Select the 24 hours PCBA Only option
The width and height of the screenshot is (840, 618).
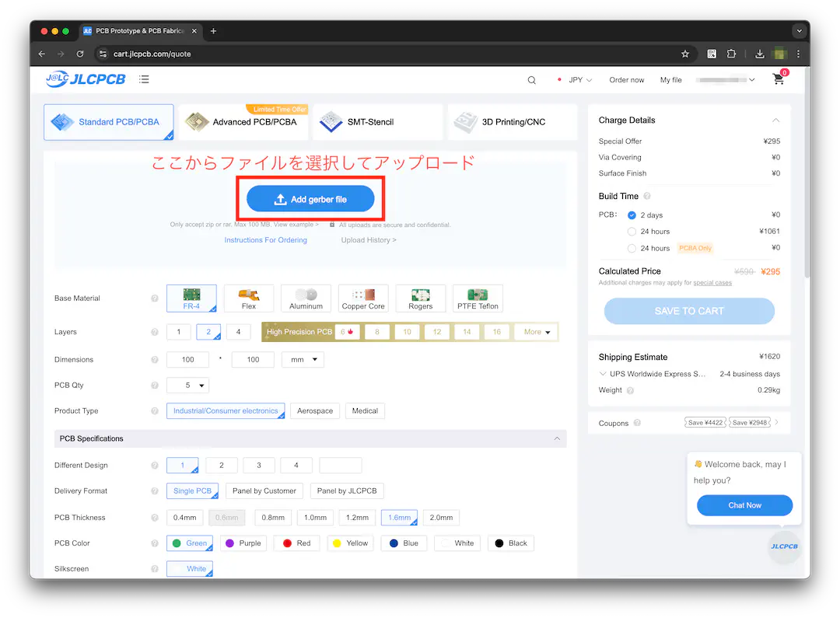(632, 249)
